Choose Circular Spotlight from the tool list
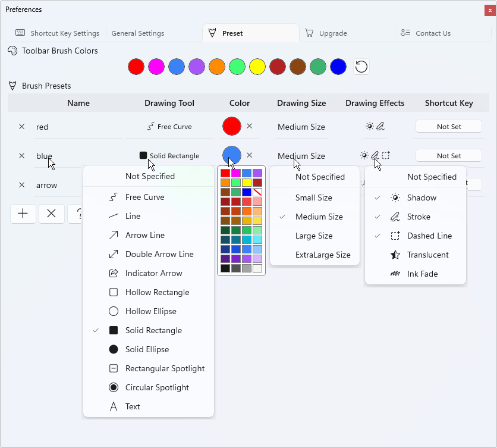 click(x=149, y=387)
